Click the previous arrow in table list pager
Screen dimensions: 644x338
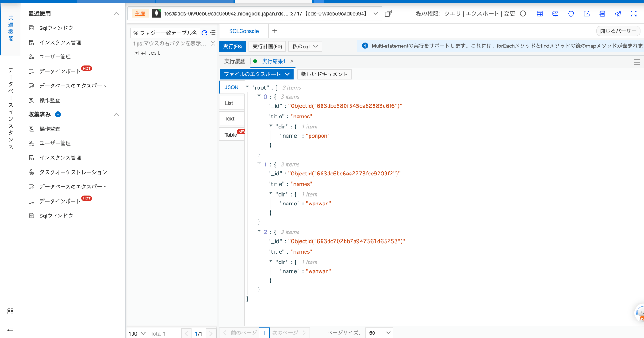[186, 333]
